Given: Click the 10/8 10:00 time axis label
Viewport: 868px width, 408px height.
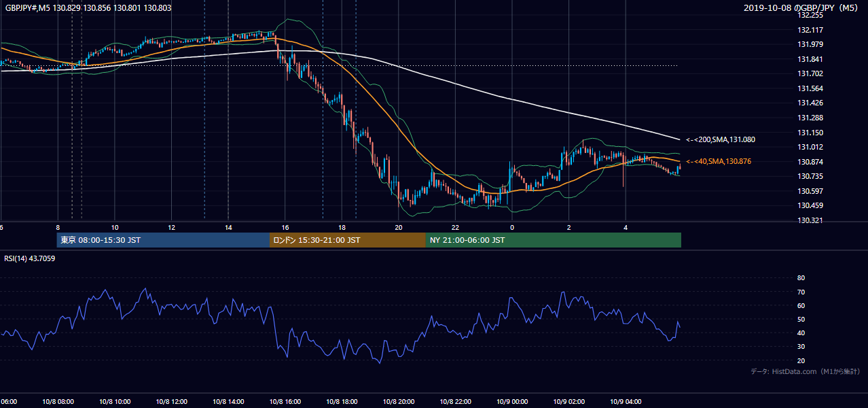Looking at the screenshot, I should pyautogui.click(x=115, y=402).
